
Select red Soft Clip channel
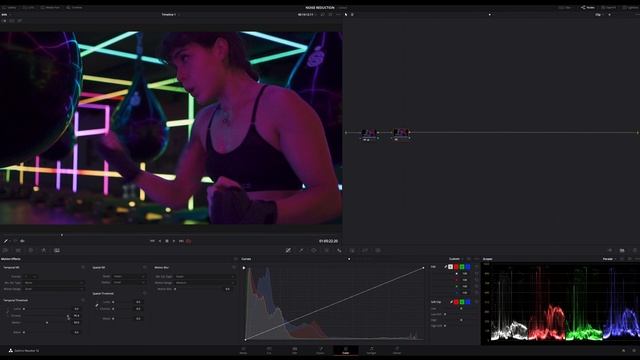tap(456, 302)
